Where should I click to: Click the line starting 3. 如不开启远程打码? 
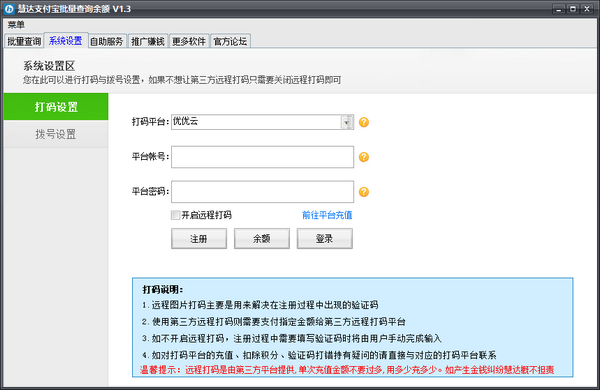coord(291,338)
